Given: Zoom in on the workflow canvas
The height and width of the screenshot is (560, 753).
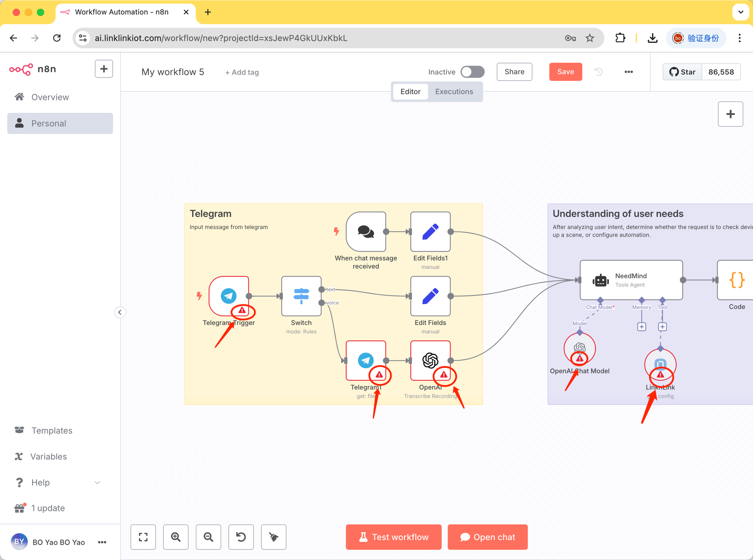Looking at the screenshot, I should pos(176,536).
